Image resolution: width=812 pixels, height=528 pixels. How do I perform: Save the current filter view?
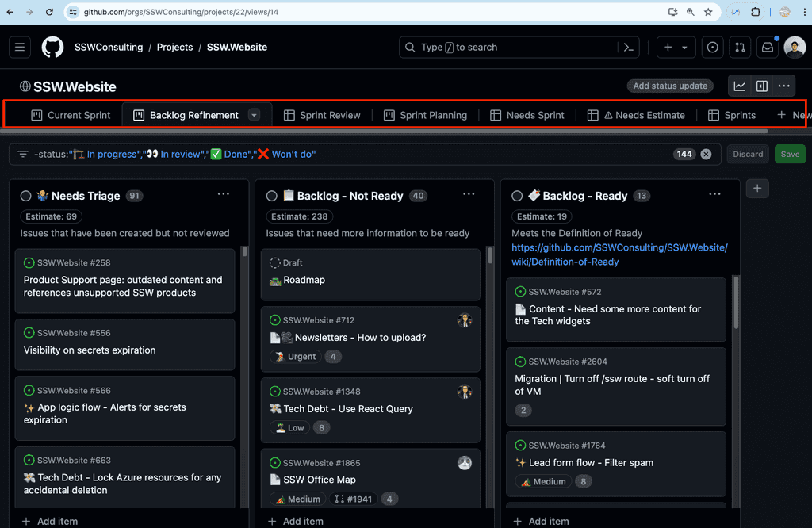click(790, 154)
